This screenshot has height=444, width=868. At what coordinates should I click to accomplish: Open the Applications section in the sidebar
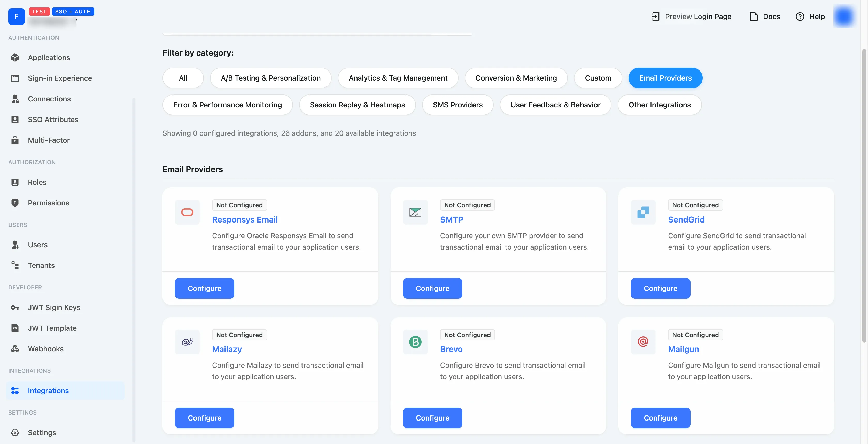[16, 57]
